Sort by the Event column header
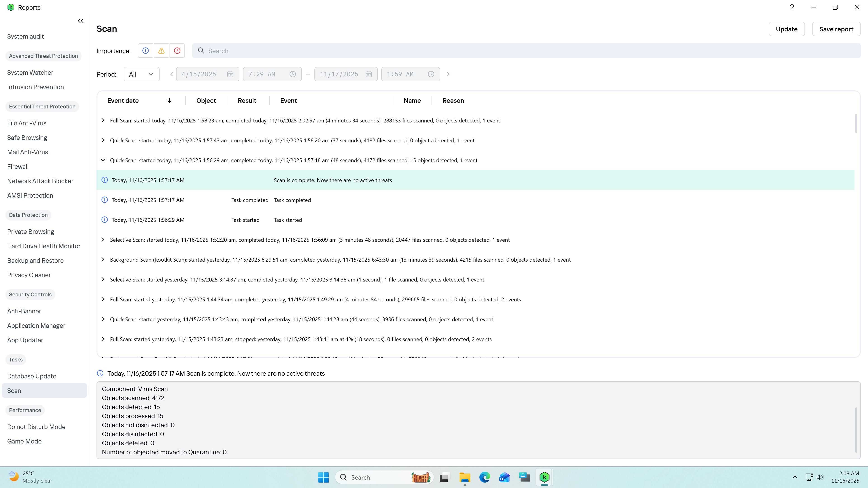The image size is (868, 488). tap(288, 101)
